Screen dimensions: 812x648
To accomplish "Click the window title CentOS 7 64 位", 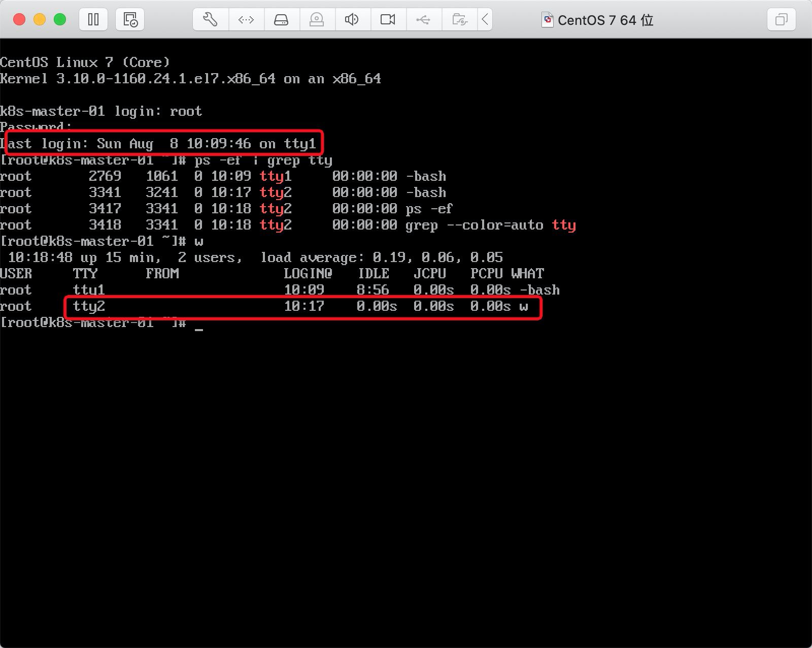I will click(605, 20).
